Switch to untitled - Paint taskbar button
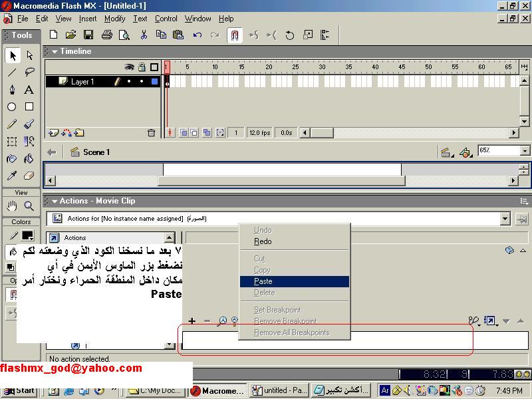 280,390
